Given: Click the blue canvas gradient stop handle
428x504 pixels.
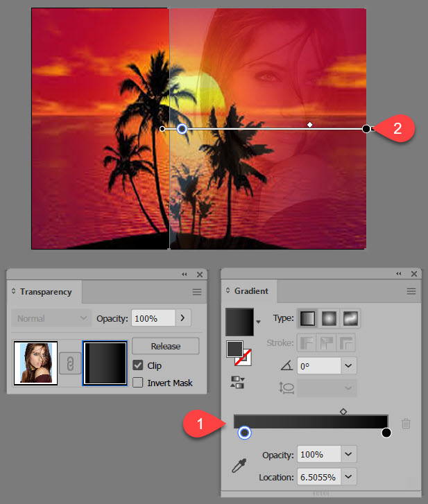Looking at the screenshot, I should tap(182, 129).
